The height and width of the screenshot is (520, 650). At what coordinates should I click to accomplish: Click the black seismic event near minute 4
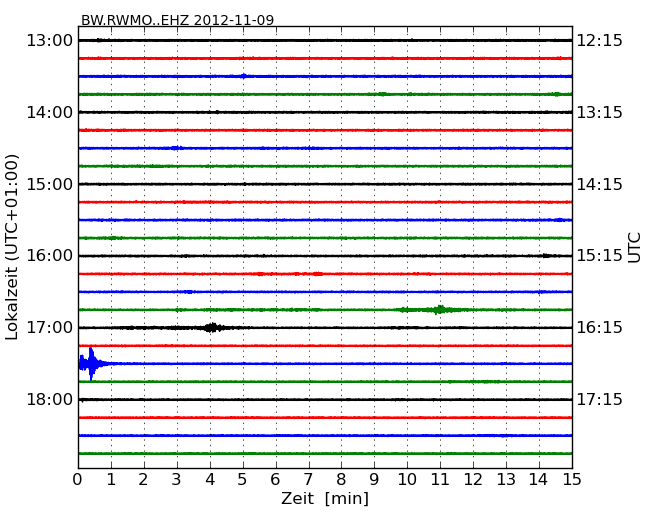pos(212,328)
